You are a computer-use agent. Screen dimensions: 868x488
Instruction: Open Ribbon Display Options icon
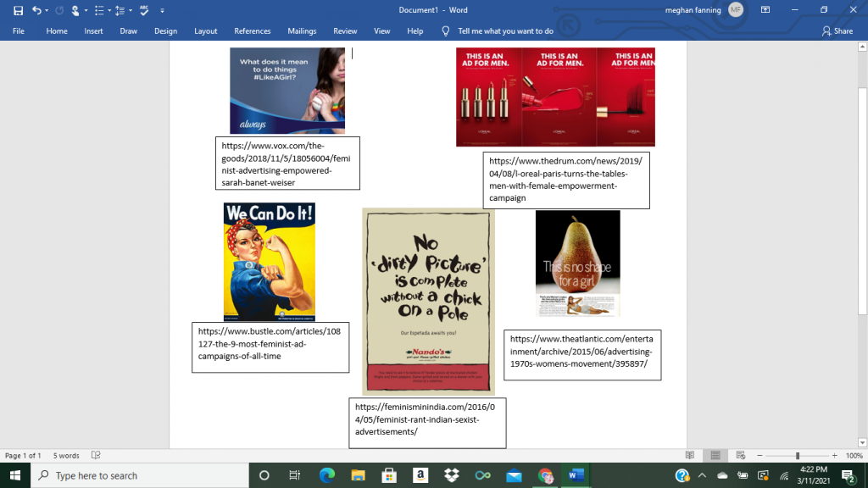(x=765, y=9)
